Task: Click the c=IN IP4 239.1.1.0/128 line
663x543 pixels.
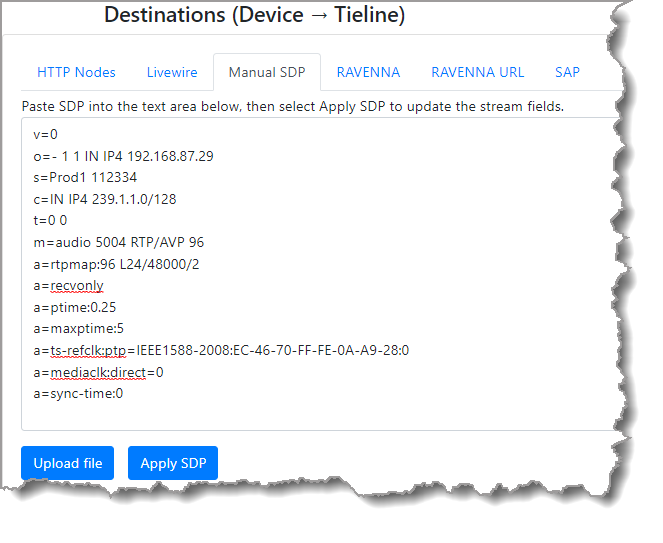Action: pyautogui.click(x=104, y=200)
